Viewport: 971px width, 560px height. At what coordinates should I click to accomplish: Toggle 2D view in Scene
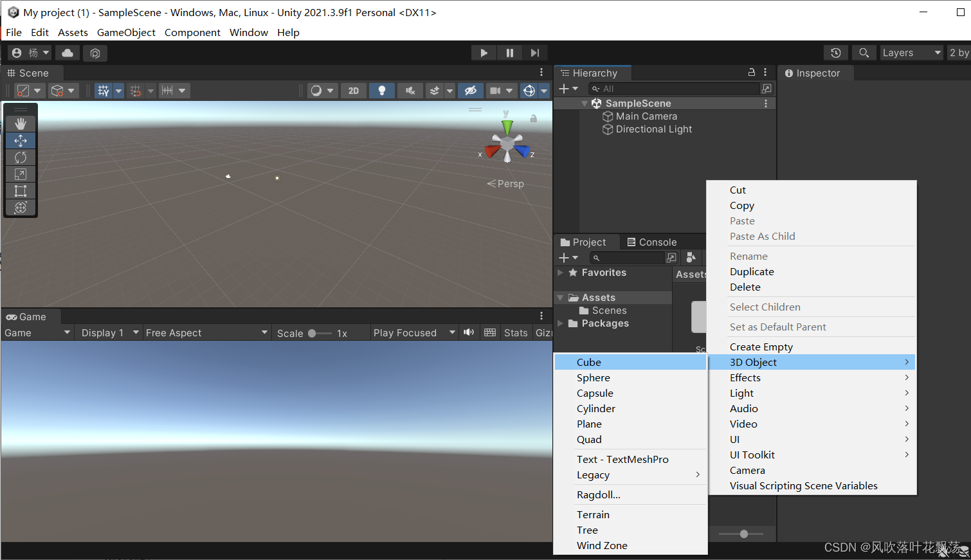tap(354, 91)
